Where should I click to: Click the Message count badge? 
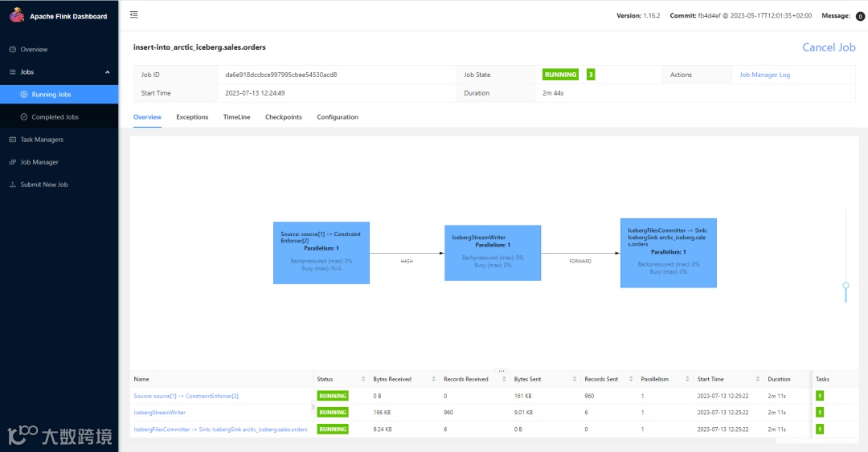tap(860, 16)
